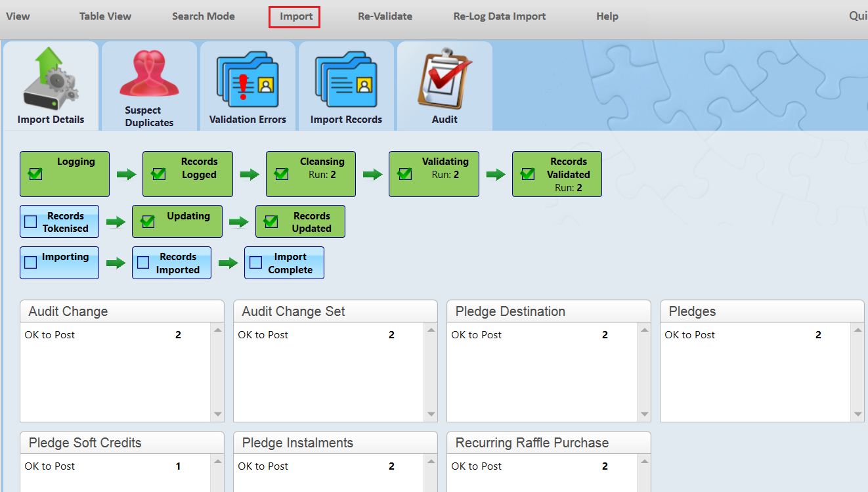
Task: Open the Search Mode menu
Action: 204,16
